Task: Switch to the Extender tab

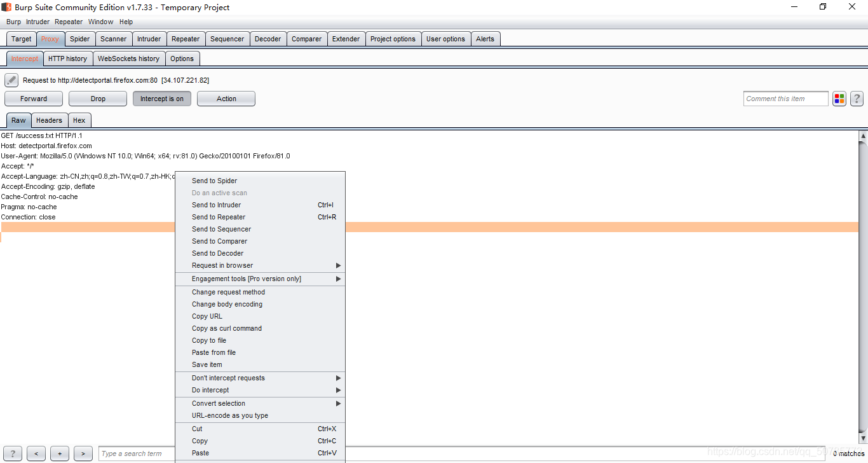Action: pos(346,39)
